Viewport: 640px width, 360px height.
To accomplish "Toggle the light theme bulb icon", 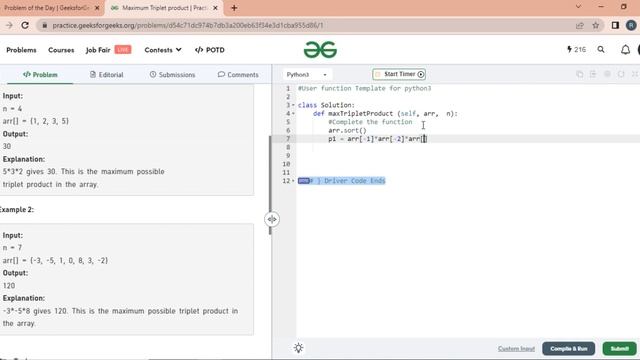I will point(298,348).
